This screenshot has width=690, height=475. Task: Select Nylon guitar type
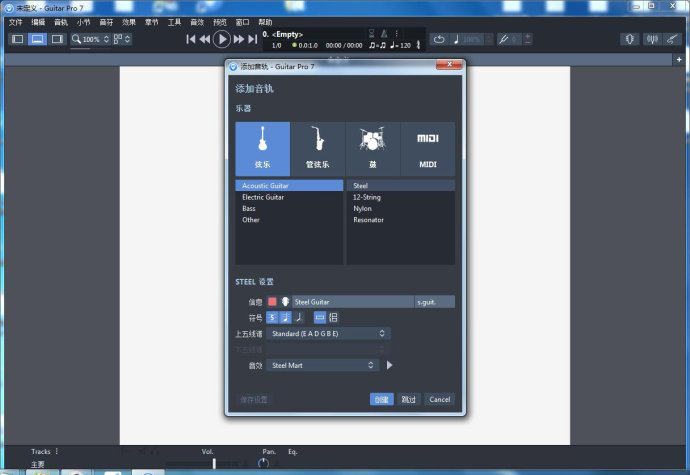point(401,208)
